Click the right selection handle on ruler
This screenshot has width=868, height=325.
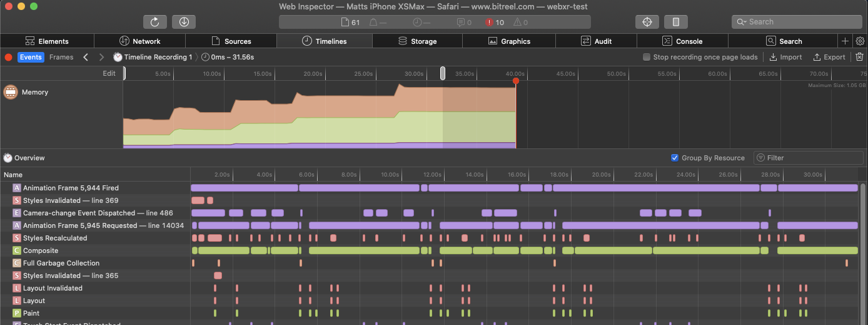coord(443,73)
